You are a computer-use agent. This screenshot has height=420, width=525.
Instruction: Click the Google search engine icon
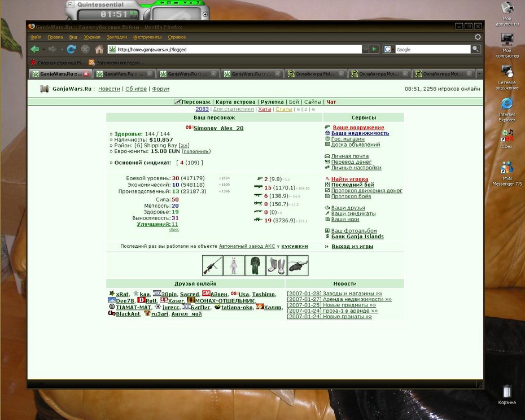click(387, 49)
